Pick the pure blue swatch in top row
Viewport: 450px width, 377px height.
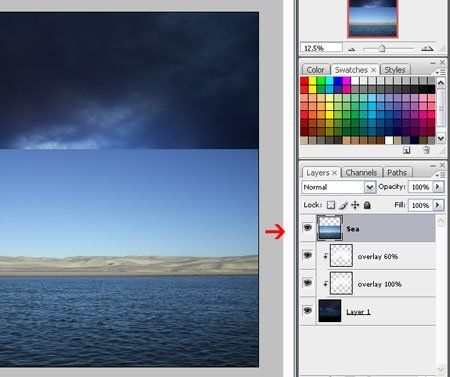(338, 81)
